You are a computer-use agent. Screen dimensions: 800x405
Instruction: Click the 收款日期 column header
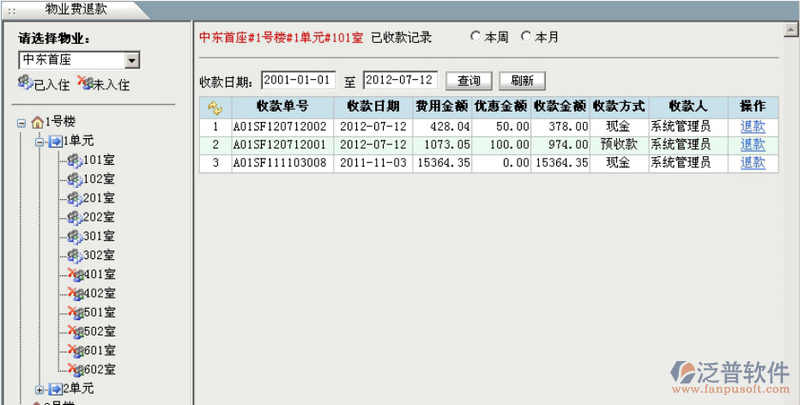pos(373,107)
